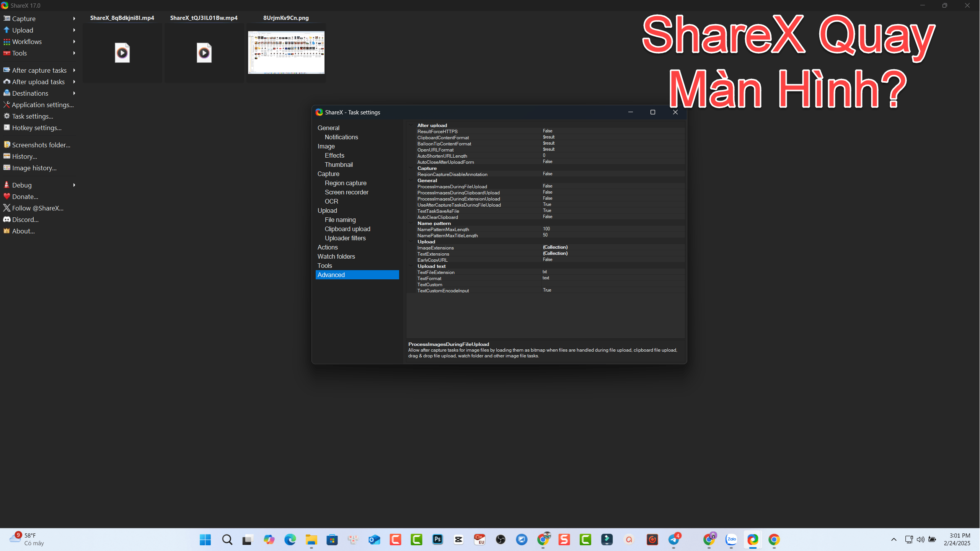Collapse the Upload text property group
Image resolution: width=980 pixels, height=551 pixels.
(411, 266)
